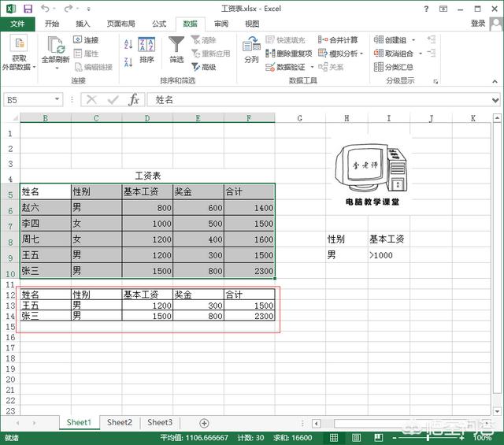Click Subtotal (分类汇总)
The image size is (504, 445).
394,67
